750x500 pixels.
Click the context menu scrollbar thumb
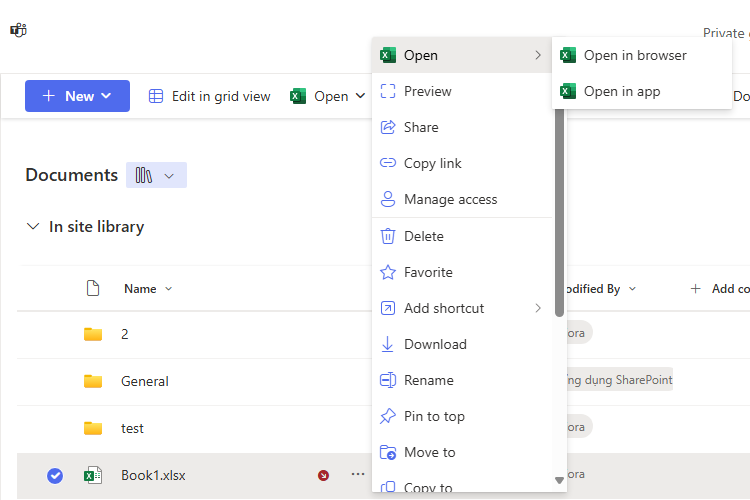559,213
